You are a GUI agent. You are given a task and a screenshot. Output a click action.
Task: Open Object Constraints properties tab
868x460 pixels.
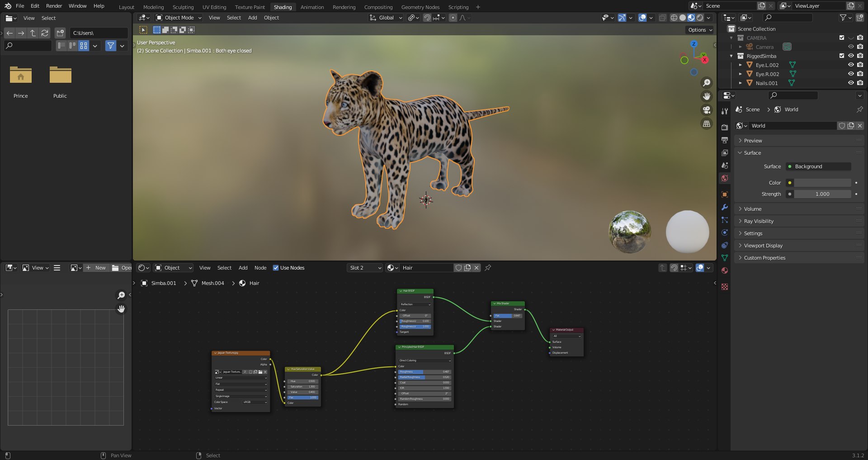[x=725, y=245]
